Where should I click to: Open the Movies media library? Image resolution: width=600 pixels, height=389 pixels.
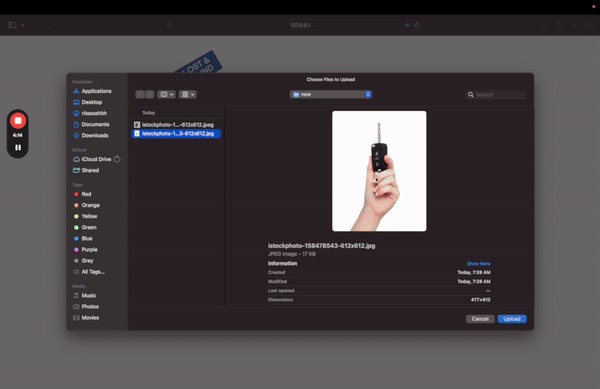(86, 317)
